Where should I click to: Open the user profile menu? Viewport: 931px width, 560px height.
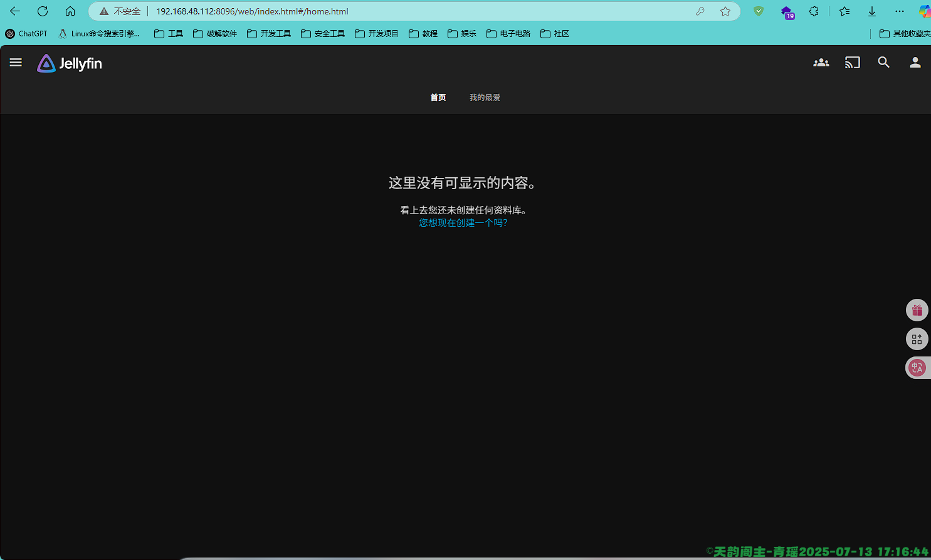(915, 62)
